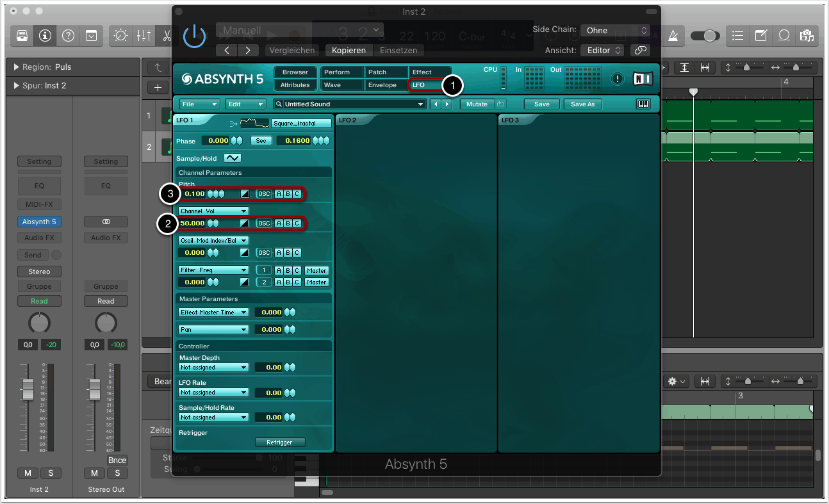829x504 pixels.
Task: Open the Absynth File menu
Action: [200, 104]
